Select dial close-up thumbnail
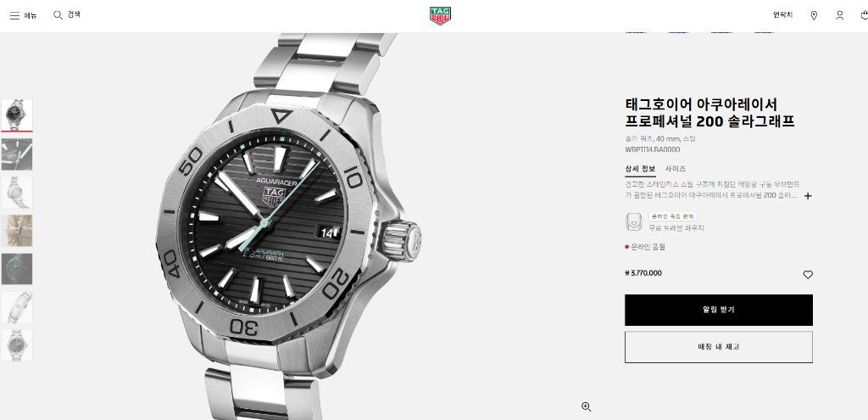Viewport: 868px width, 420px height. 17,154
